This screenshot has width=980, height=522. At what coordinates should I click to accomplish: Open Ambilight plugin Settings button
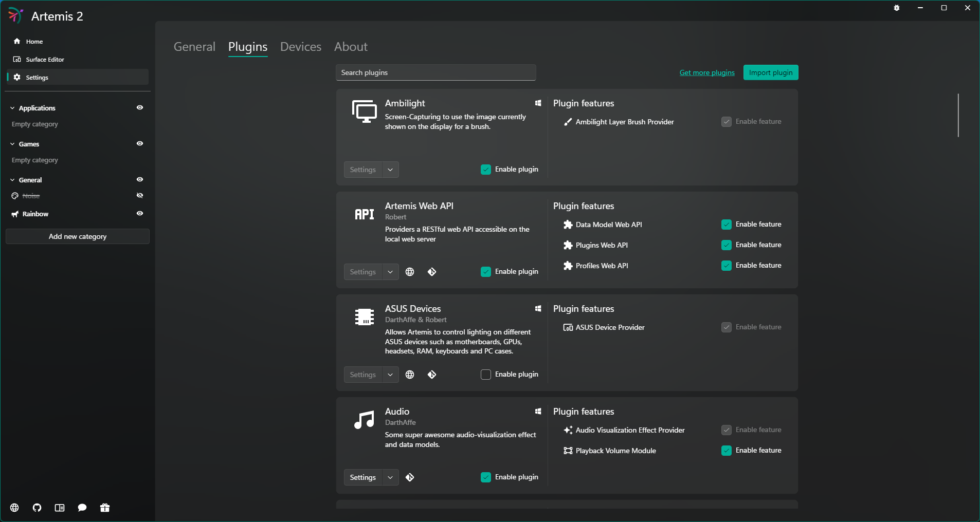click(x=363, y=170)
